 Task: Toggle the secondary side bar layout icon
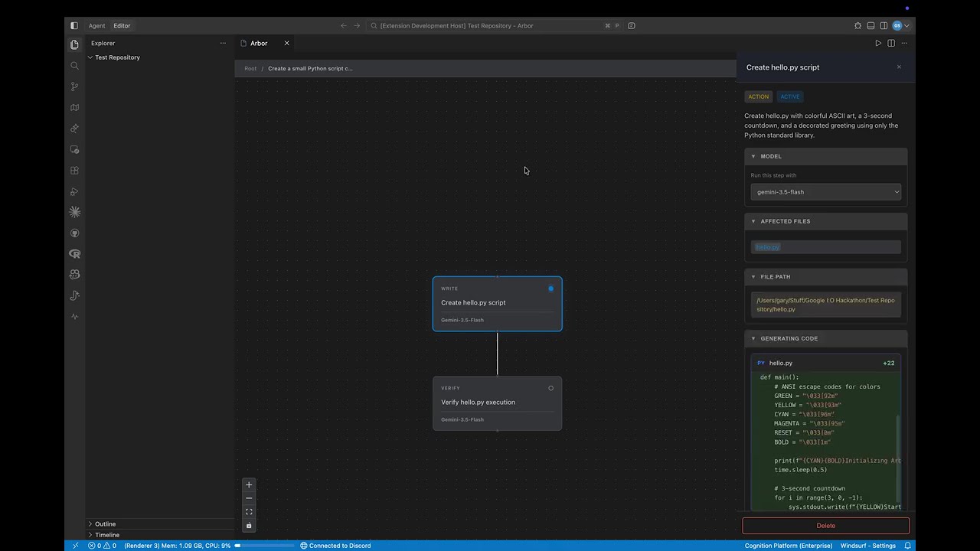pyautogui.click(x=884, y=25)
